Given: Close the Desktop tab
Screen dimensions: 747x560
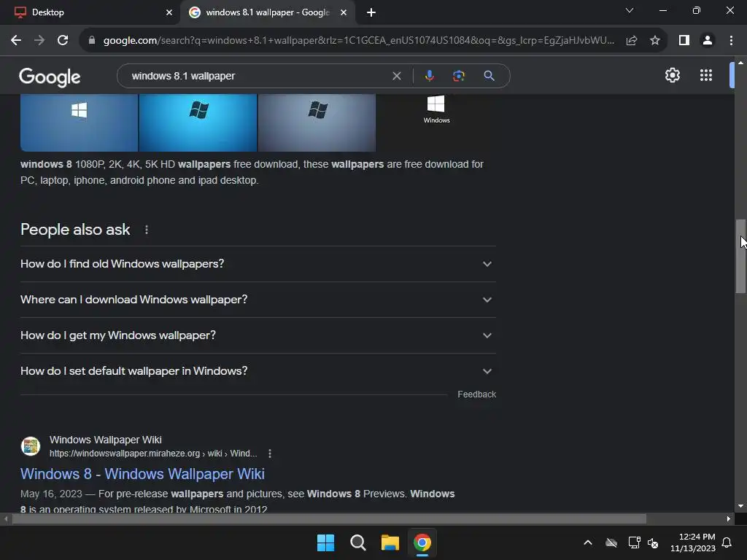Looking at the screenshot, I should tap(169, 12).
